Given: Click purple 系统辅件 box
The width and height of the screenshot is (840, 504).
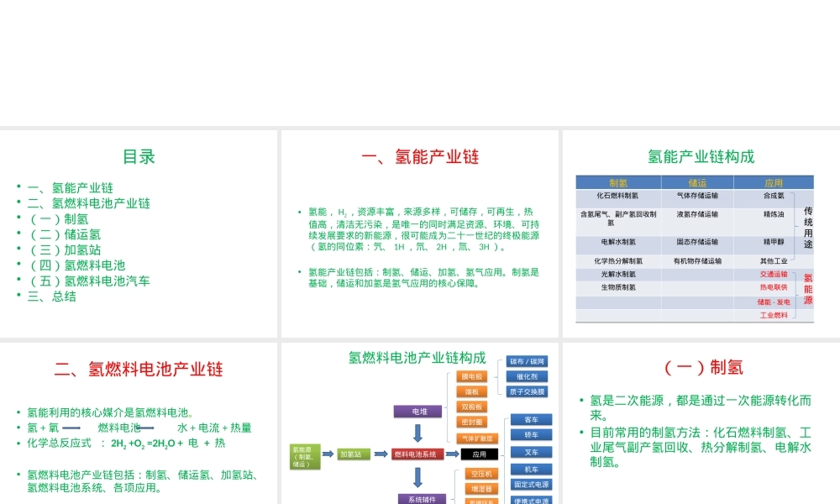Looking at the screenshot, I should click(422, 499).
